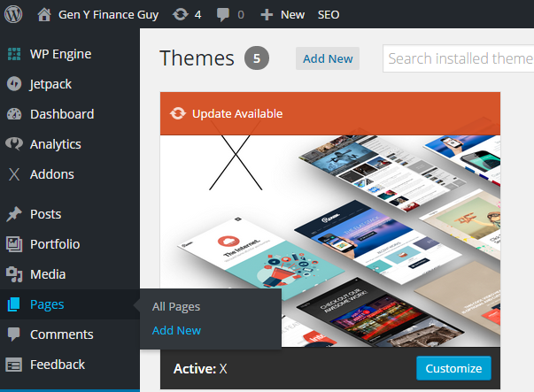Click the home icon beside Gen Y Finance Guy
Image resolution: width=534 pixels, height=392 pixels.
coord(44,15)
